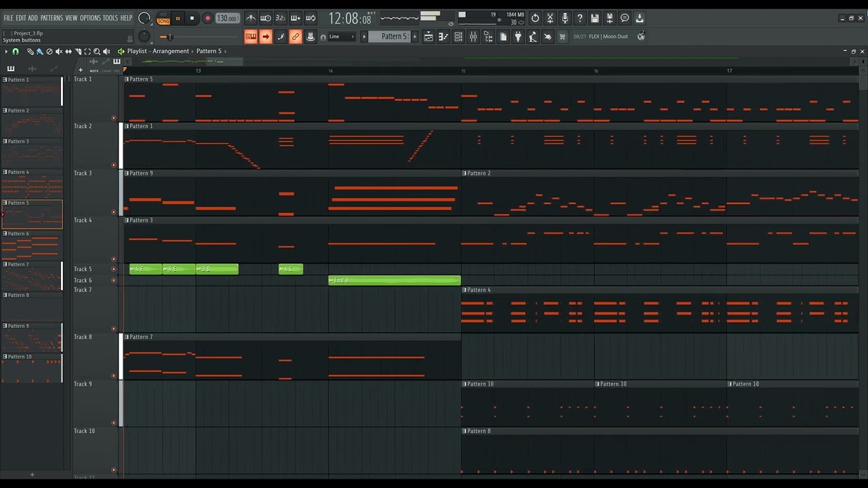The image size is (868, 488).
Task: Open the Browser panel icon
Action: [x=488, y=37]
